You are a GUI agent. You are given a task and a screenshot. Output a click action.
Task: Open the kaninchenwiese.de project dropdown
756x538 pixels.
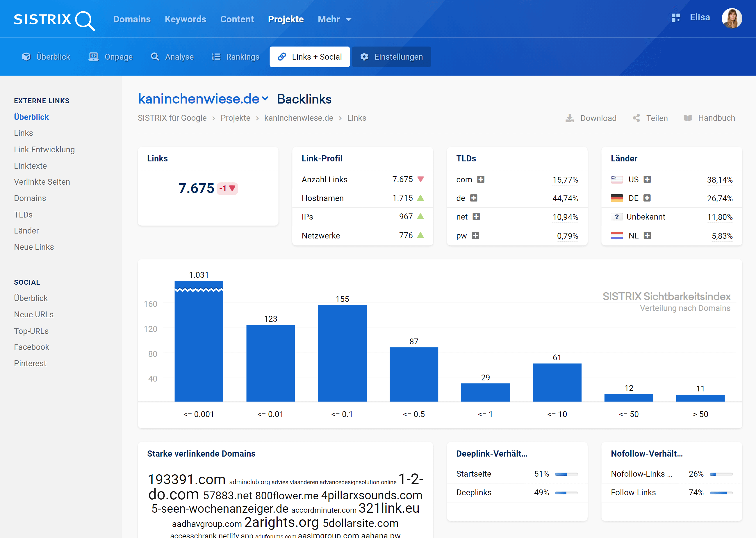[x=265, y=98]
